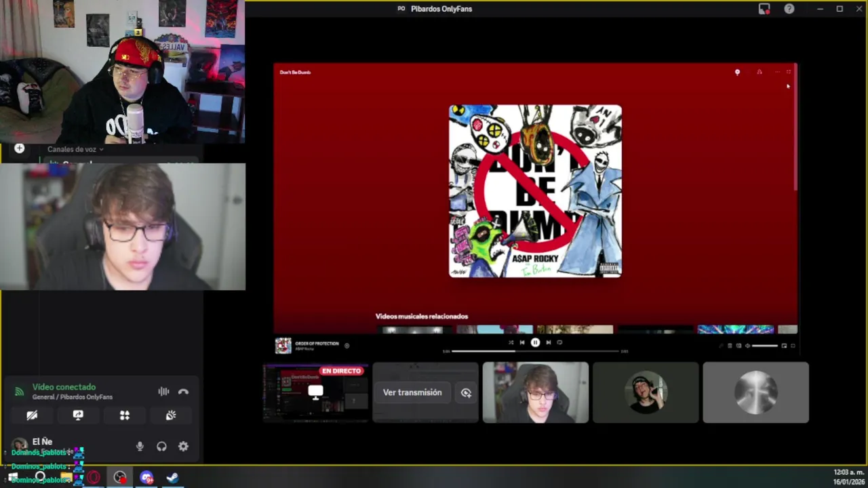Select the EN DIRECTO stream thumbnail
The image size is (868, 488).
tap(316, 392)
